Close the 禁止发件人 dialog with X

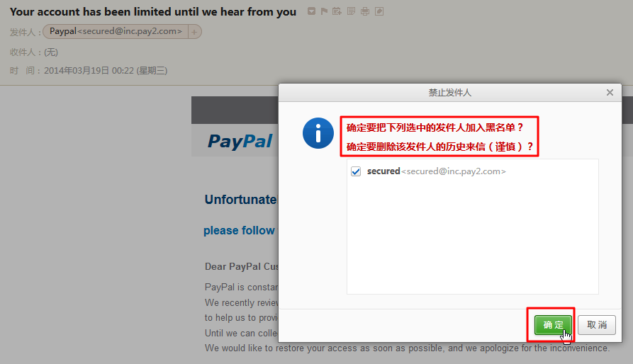pos(610,93)
